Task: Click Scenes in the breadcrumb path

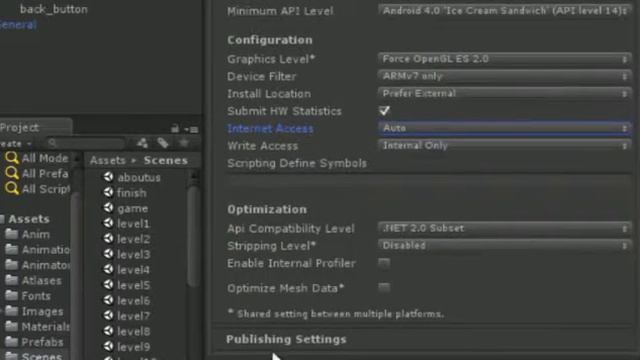Action: click(x=166, y=160)
